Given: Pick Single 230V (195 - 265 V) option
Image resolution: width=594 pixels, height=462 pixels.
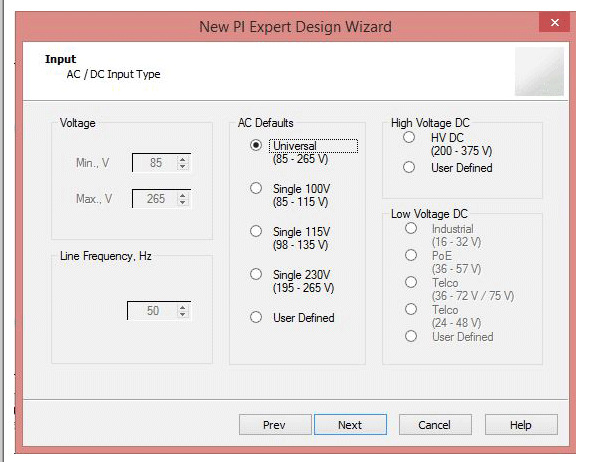Looking at the screenshot, I should click(x=256, y=274).
